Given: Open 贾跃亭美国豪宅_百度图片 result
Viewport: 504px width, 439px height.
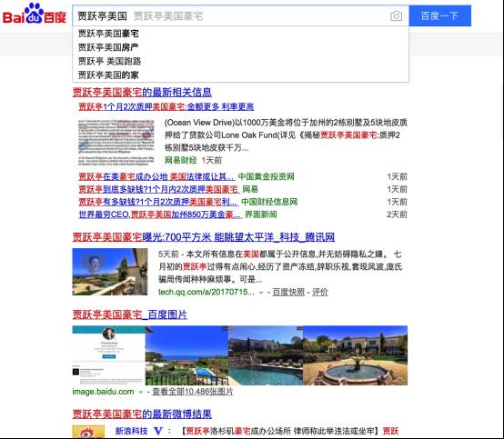Looking at the screenshot, I should pos(129,314).
